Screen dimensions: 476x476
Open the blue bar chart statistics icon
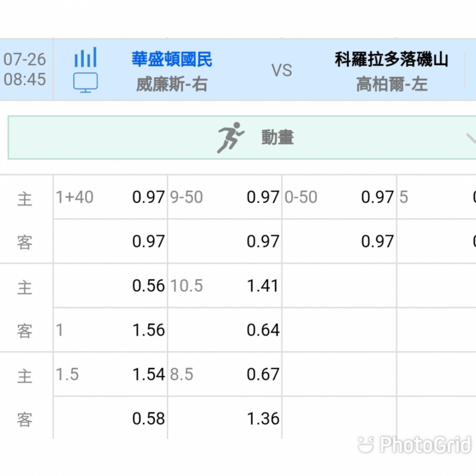[x=86, y=57]
